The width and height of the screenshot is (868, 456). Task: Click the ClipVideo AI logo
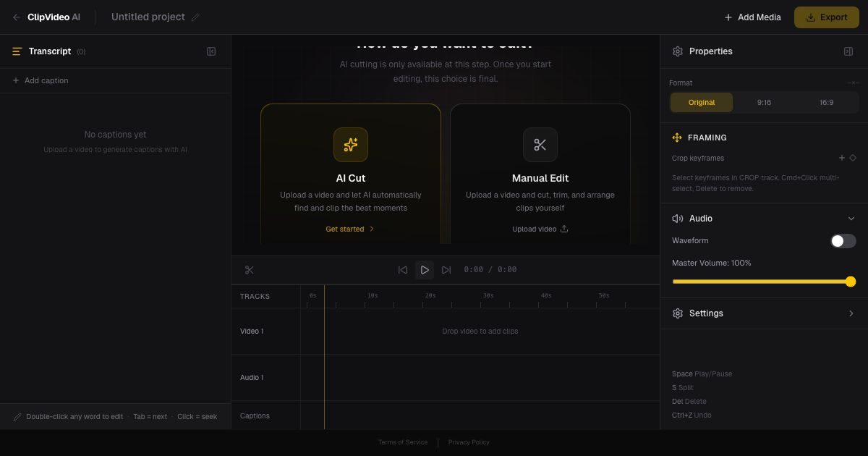[54, 17]
